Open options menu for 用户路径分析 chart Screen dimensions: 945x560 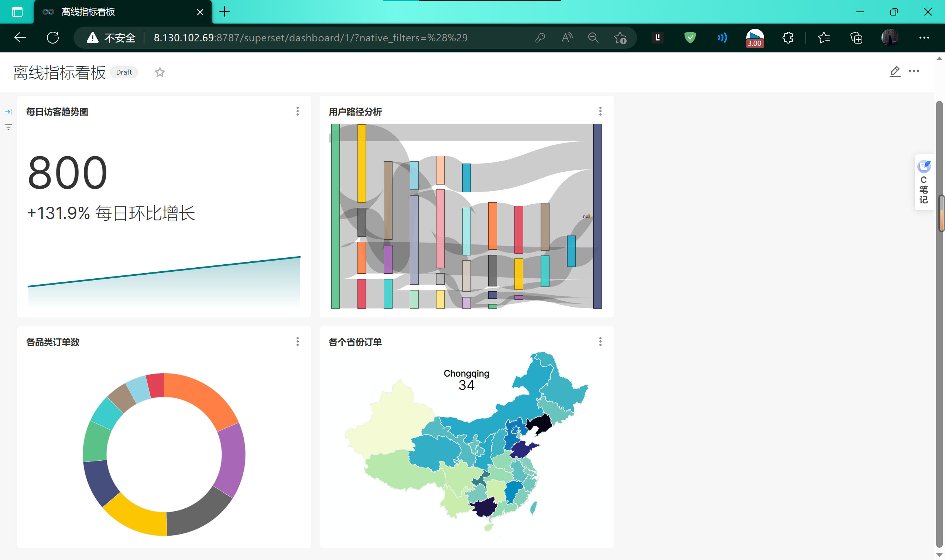[x=600, y=111]
